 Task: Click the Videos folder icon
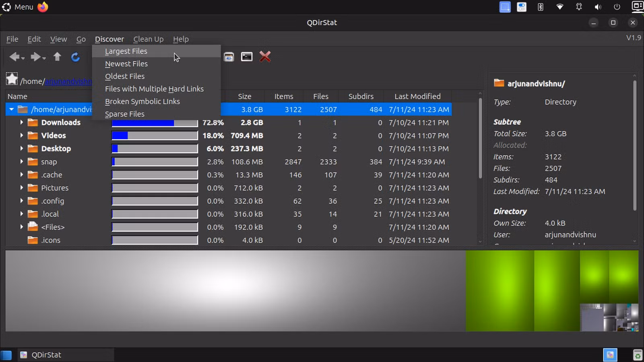pyautogui.click(x=33, y=136)
